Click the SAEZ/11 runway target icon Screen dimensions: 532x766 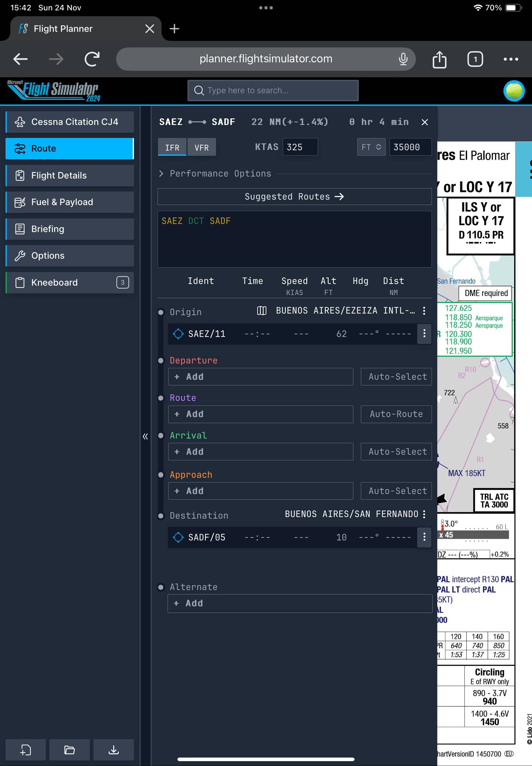(178, 333)
